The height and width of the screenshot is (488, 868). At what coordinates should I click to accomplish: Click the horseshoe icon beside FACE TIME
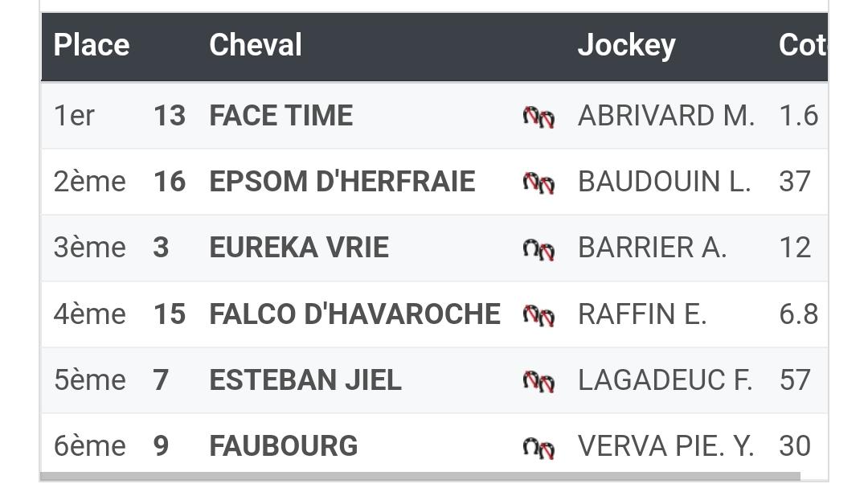coord(538,117)
